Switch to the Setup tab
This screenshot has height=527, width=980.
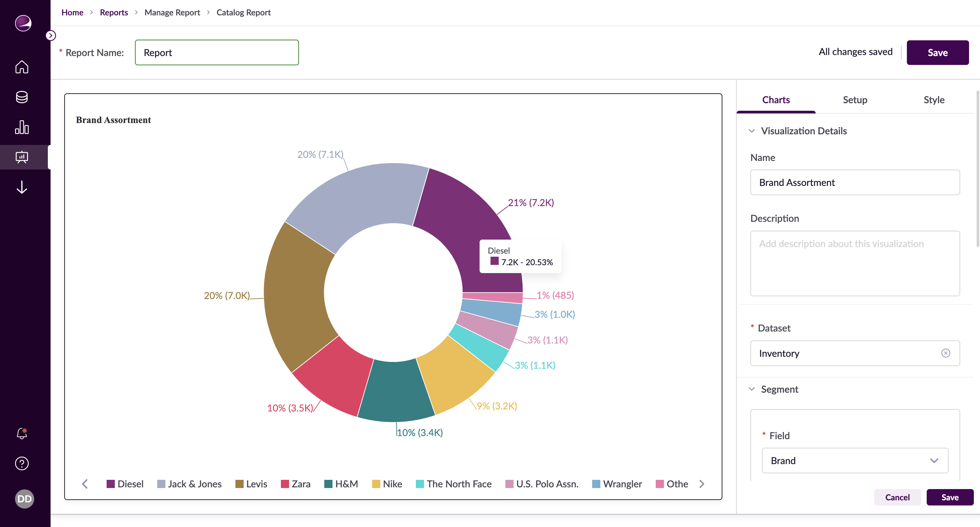coord(855,100)
